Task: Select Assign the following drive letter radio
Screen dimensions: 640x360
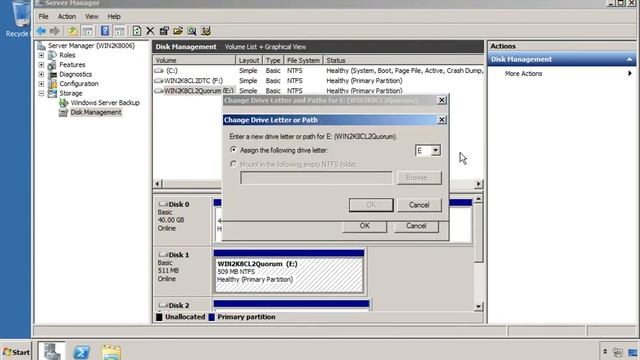Action: click(233, 150)
